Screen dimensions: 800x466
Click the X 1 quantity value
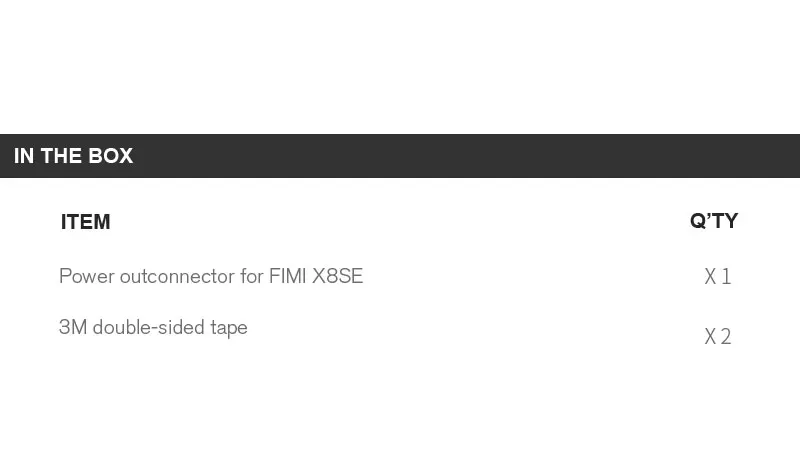pyautogui.click(x=717, y=277)
